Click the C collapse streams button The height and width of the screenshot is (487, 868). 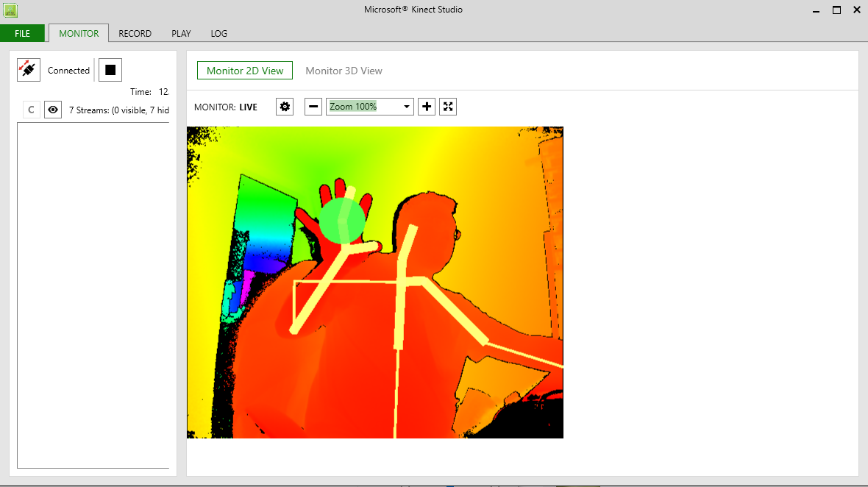[31, 110]
